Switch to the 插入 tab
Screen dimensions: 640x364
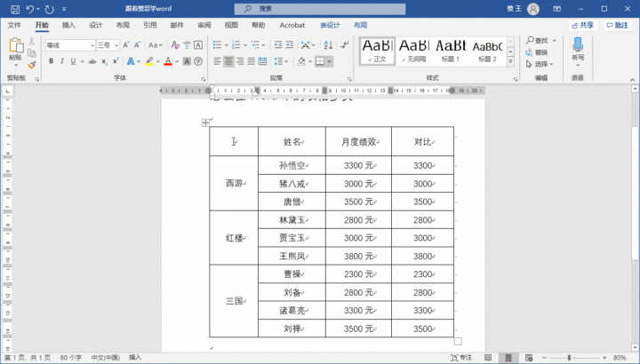(x=68, y=25)
